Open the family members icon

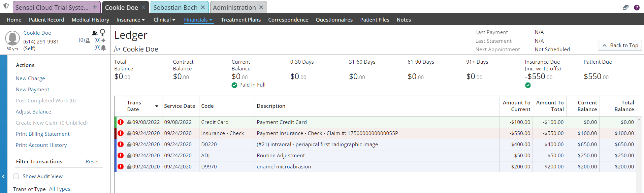95,33
